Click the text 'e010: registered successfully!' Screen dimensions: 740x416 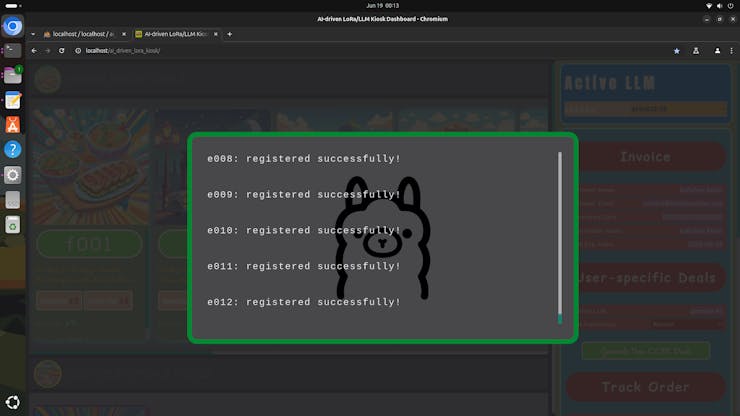point(304,230)
